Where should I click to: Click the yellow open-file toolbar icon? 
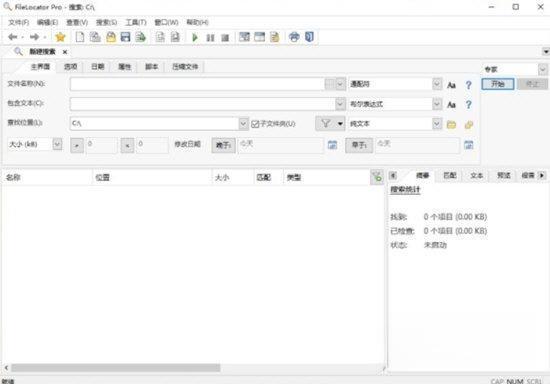click(x=111, y=37)
